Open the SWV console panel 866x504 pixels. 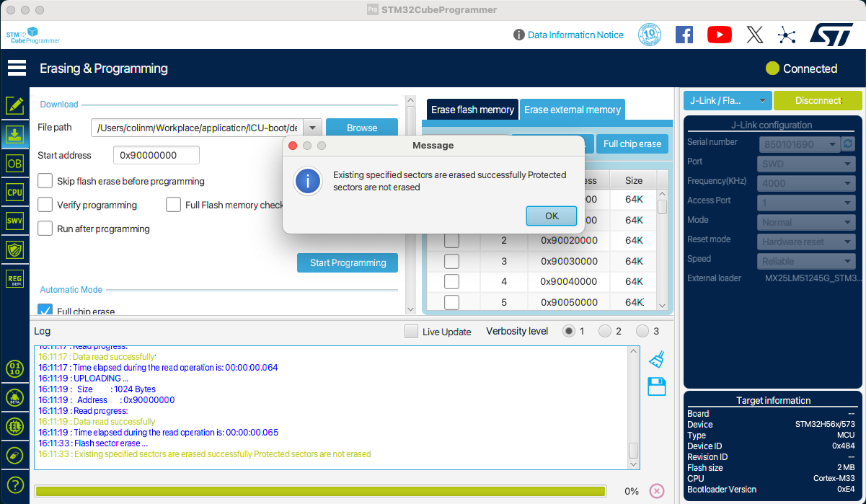(x=15, y=221)
